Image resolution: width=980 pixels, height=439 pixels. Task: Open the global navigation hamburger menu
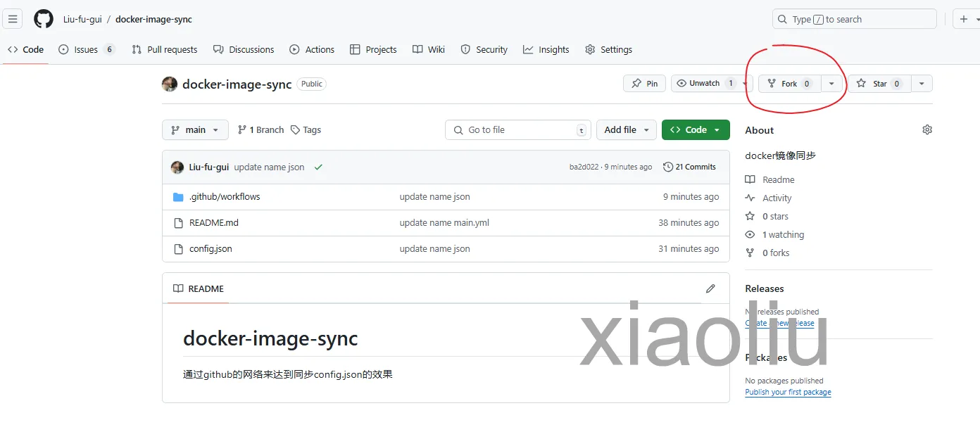pyautogui.click(x=13, y=19)
